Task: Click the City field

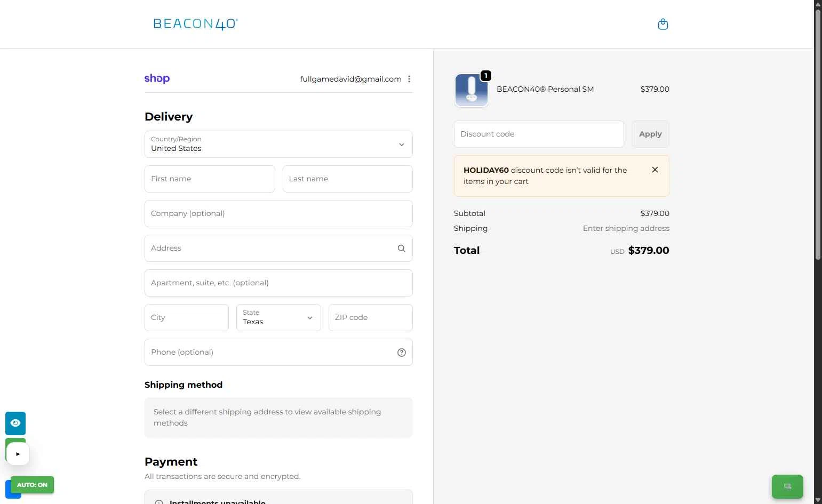Action: (x=187, y=317)
